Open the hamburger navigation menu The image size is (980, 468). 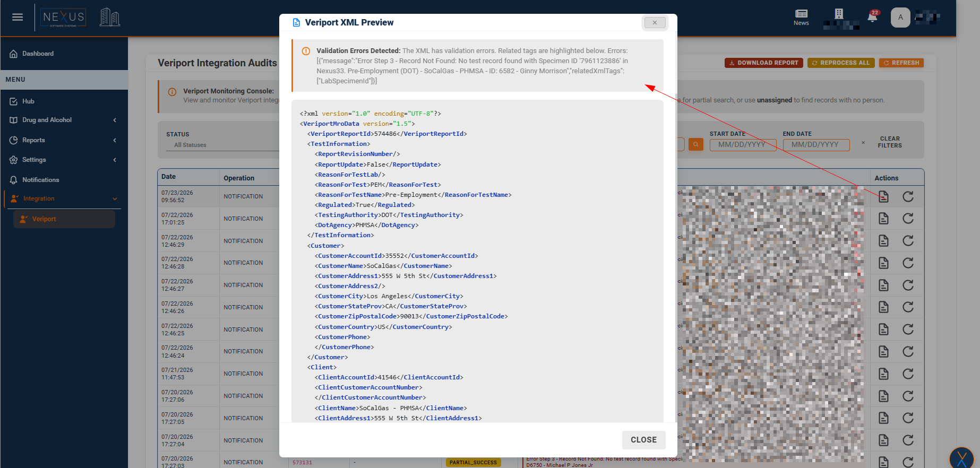(x=18, y=17)
